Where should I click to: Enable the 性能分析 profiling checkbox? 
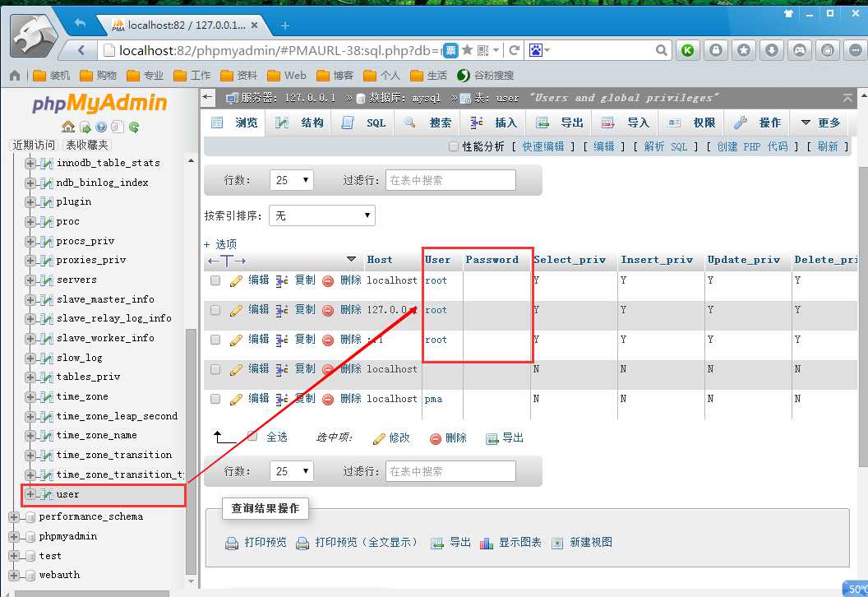tap(454, 146)
